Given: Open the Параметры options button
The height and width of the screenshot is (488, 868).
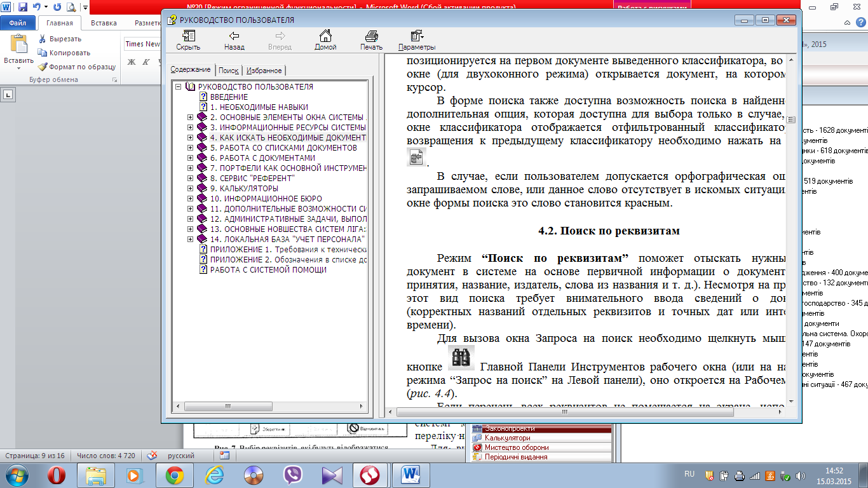Looking at the screenshot, I should pos(417,40).
